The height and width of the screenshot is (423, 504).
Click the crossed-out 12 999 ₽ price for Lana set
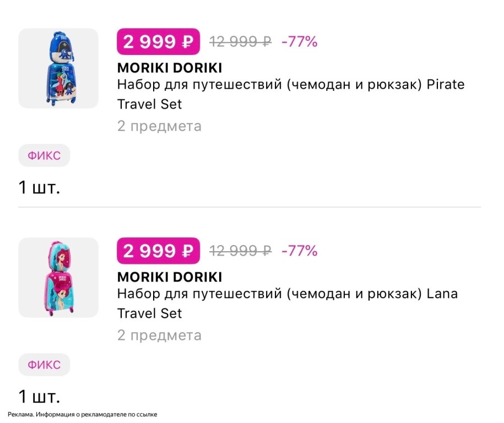coord(240,251)
